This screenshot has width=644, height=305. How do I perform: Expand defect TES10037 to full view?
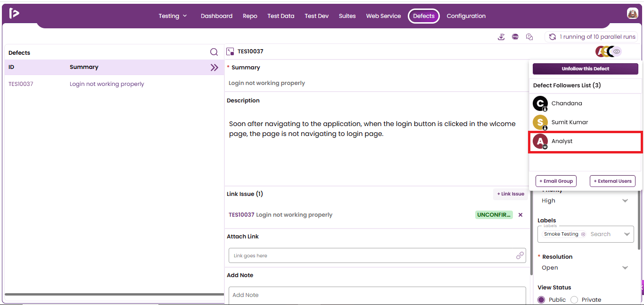231,51
